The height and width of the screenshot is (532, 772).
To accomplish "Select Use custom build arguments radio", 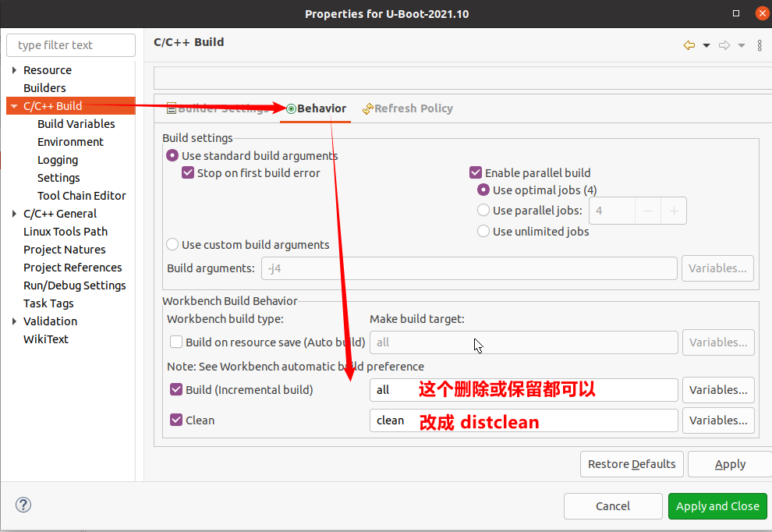I will [172, 245].
